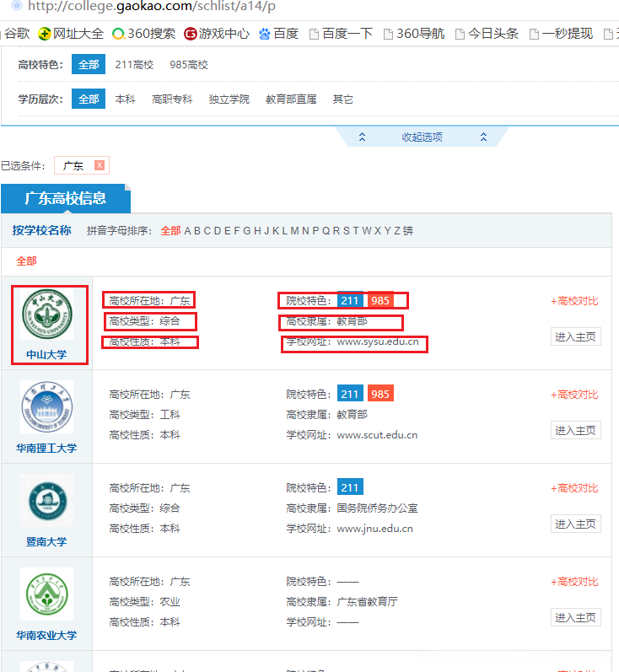Click 进入主页 for 暨南大学

pos(576,524)
